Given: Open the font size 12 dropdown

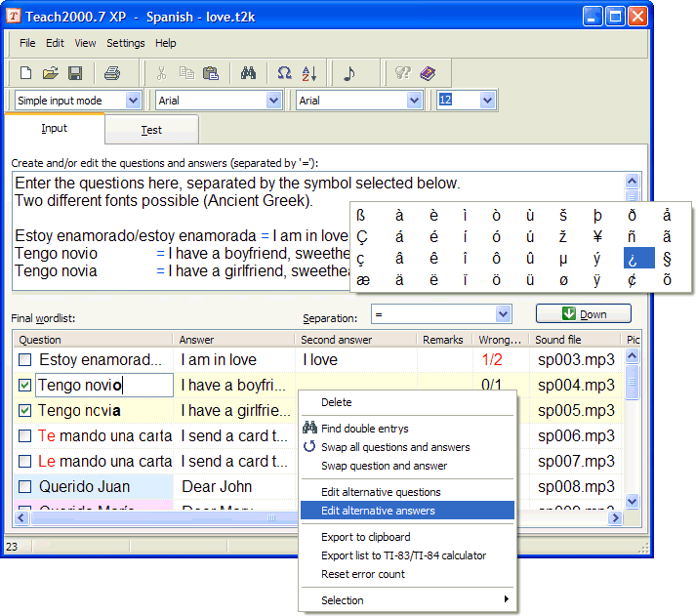Looking at the screenshot, I should click(487, 101).
